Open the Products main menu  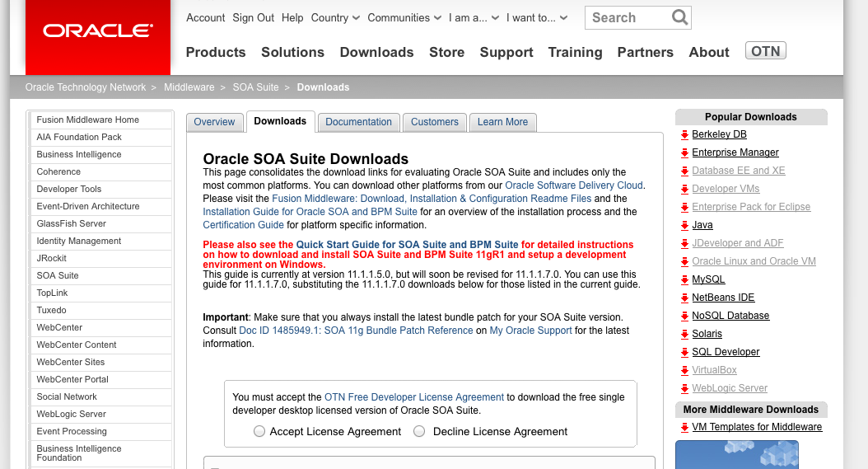pyautogui.click(x=216, y=52)
